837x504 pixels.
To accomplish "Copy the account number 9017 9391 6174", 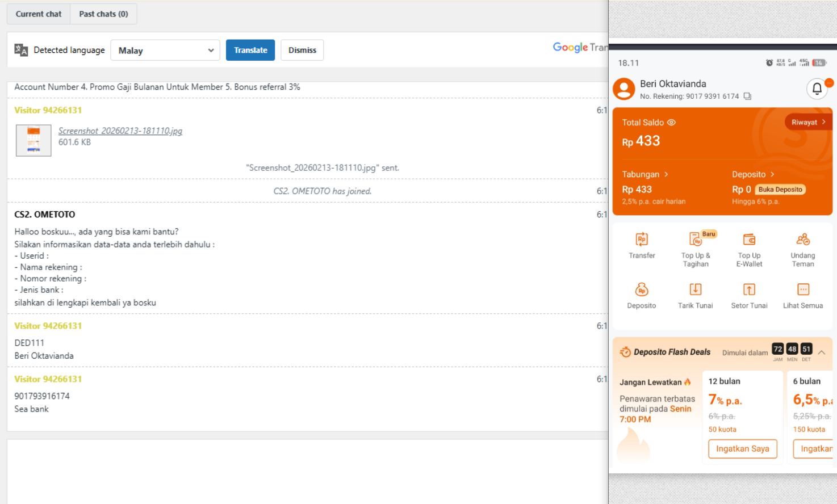I will coord(747,96).
